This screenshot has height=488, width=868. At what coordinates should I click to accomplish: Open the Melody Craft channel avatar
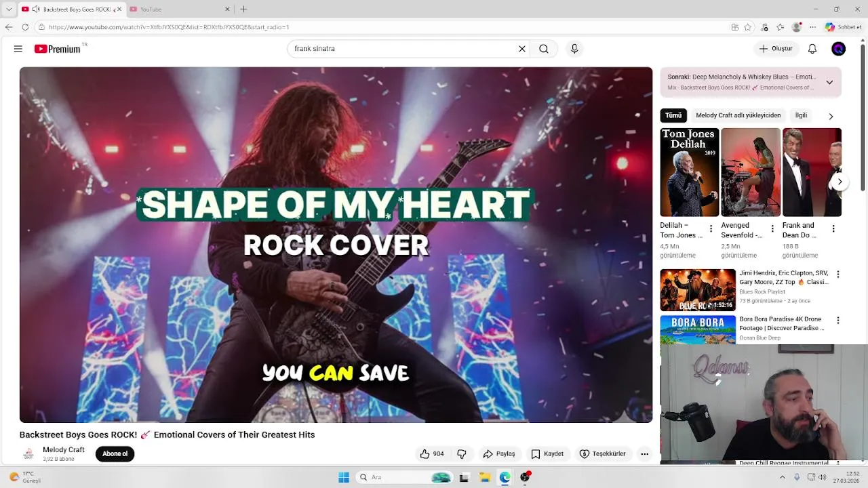coord(28,453)
